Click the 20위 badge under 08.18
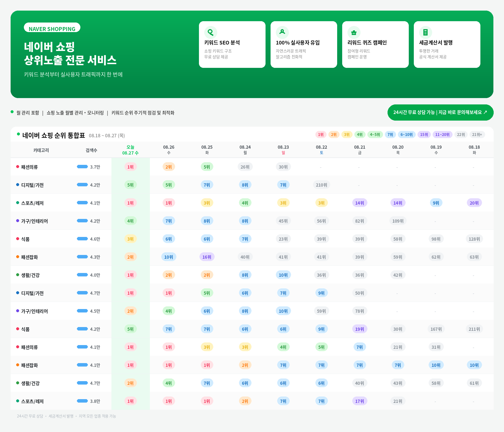This screenshot has height=432, width=504. [474, 203]
